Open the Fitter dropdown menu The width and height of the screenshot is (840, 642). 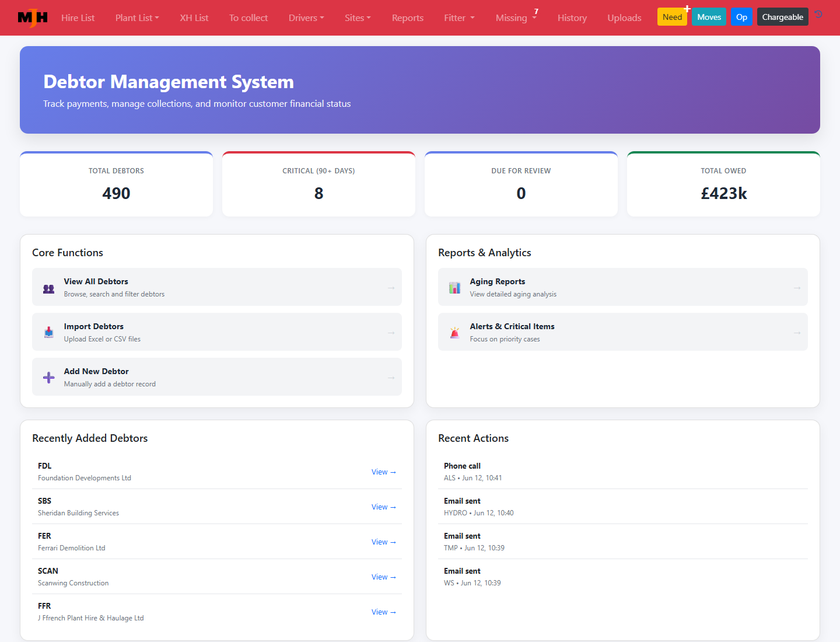point(459,18)
